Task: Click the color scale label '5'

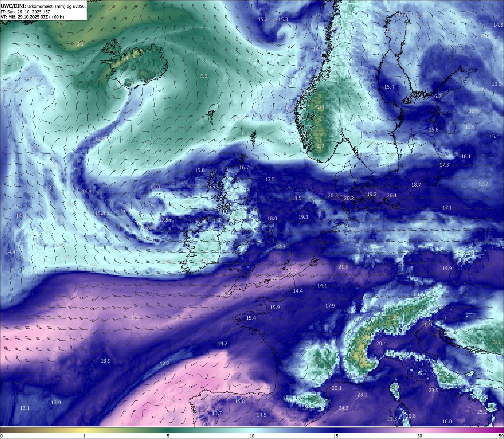Action: pos(168,436)
